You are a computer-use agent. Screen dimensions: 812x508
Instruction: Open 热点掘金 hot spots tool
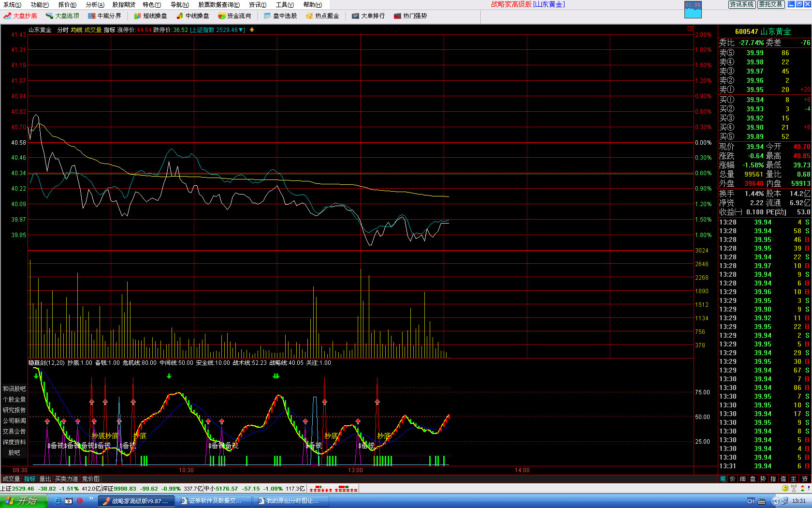point(322,16)
